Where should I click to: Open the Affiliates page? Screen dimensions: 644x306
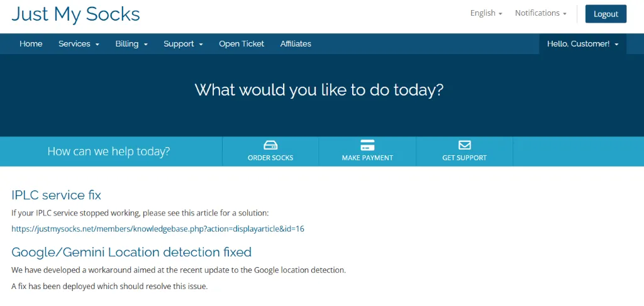click(x=296, y=44)
